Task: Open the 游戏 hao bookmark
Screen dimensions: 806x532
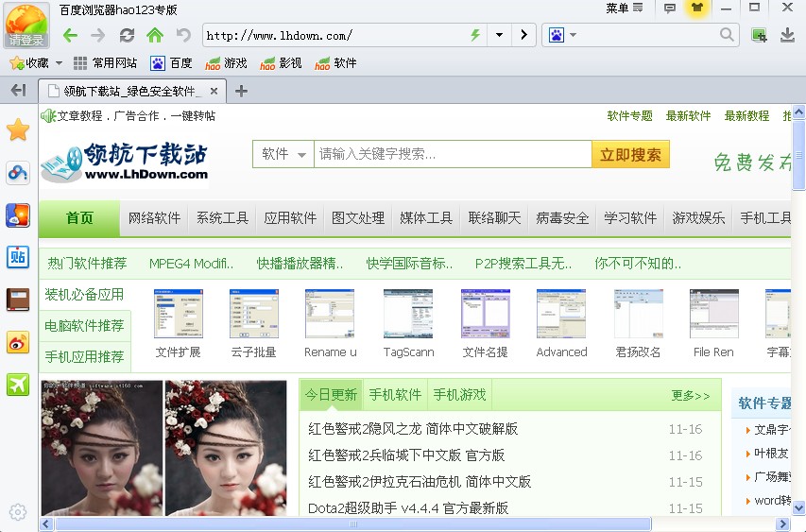Action: 226,63
